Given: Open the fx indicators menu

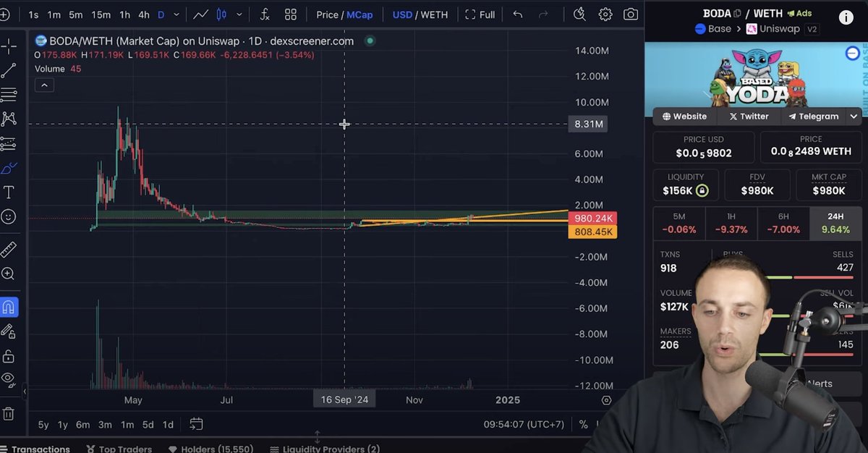Looking at the screenshot, I should pyautogui.click(x=265, y=14).
